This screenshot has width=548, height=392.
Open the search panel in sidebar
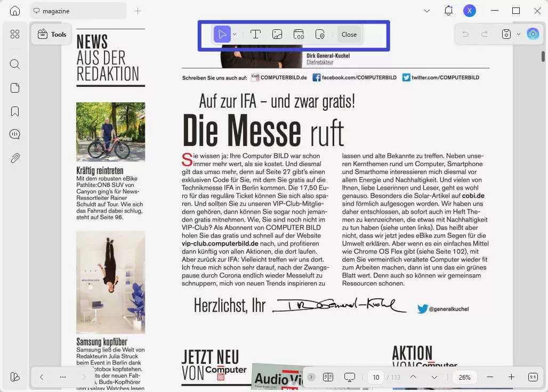(15, 64)
